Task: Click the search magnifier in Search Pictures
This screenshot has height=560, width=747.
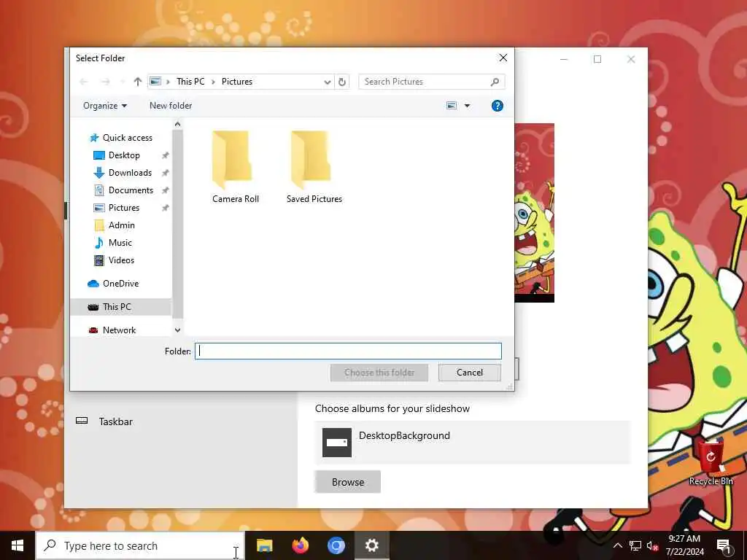Action: click(495, 82)
